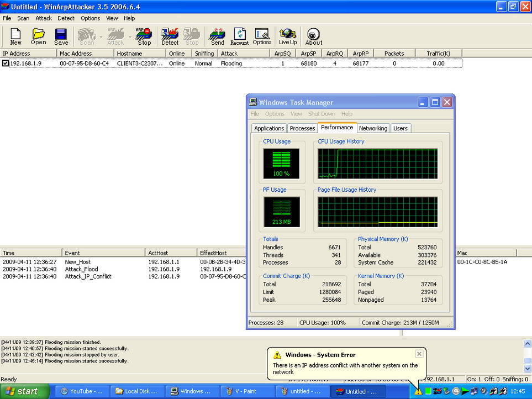Viewport: 532px width, 399px height.
Task: Click the 12:45 taskbar clock
Action: 518,391
